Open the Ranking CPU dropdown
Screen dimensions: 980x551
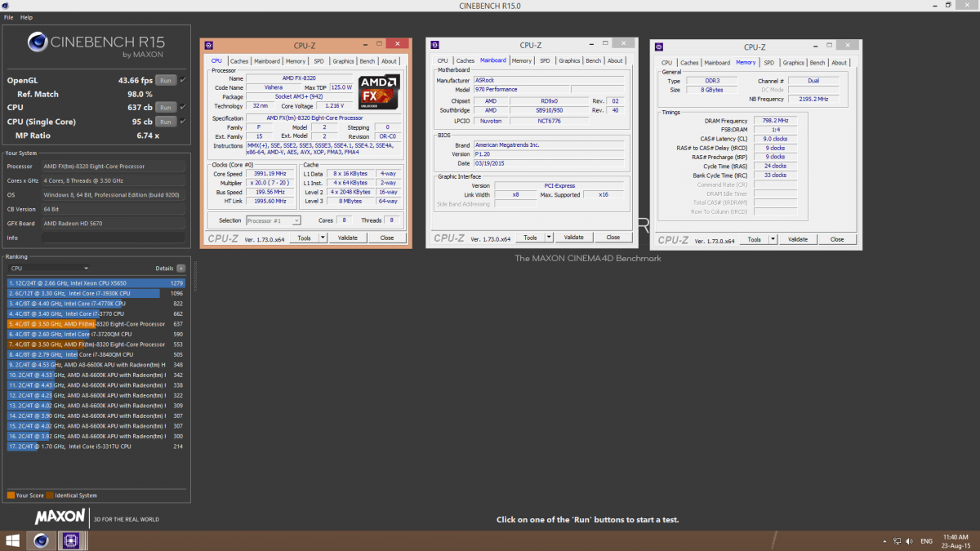pyautogui.click(x=48, y=268)
